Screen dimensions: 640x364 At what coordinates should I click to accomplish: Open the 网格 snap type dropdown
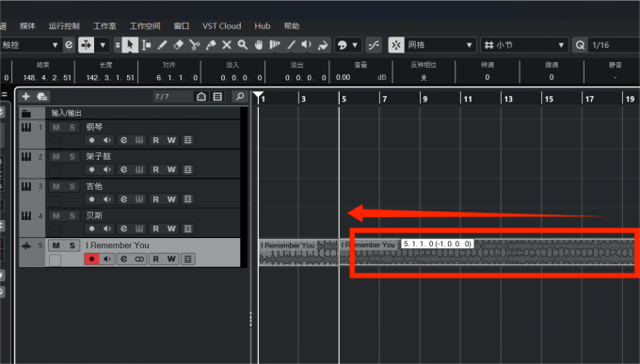pos(440,45)
